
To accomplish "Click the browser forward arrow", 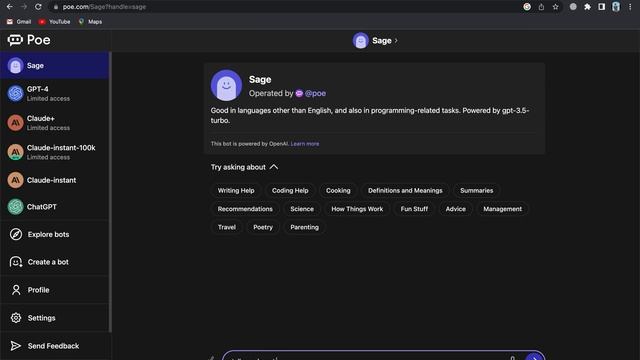I will pos(24,7).
